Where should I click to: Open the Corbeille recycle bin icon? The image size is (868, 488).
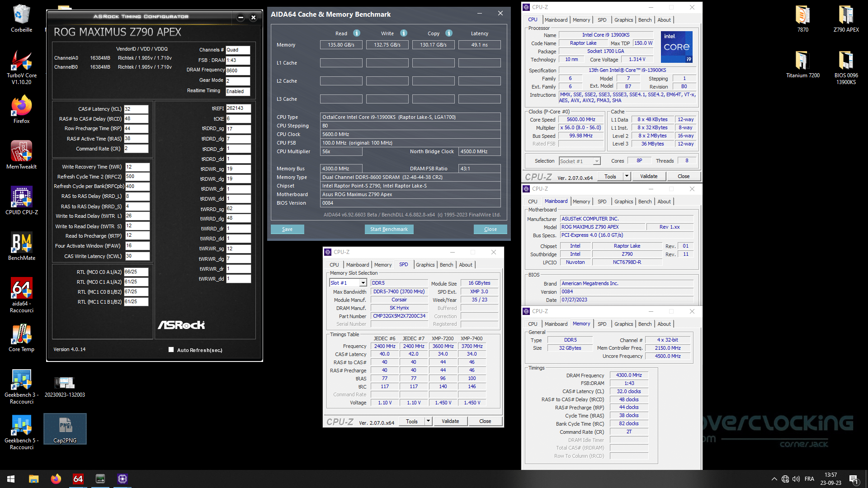pos(21,19)
